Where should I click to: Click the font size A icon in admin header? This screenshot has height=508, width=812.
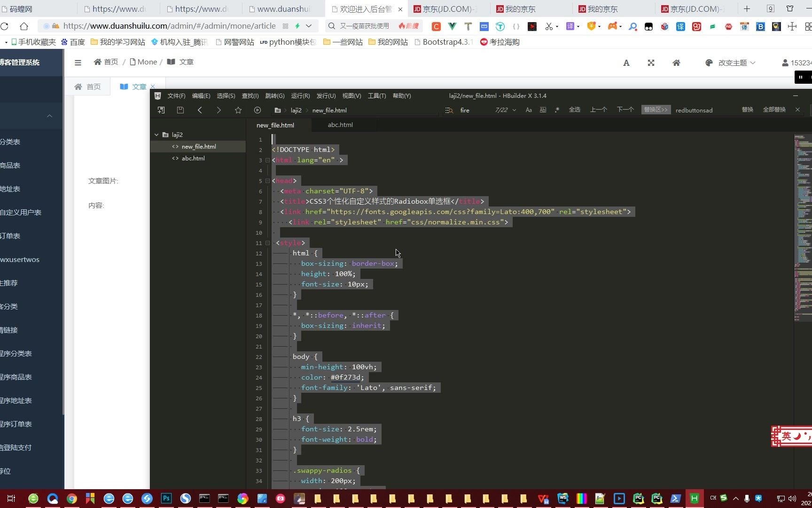click(626, 63)
